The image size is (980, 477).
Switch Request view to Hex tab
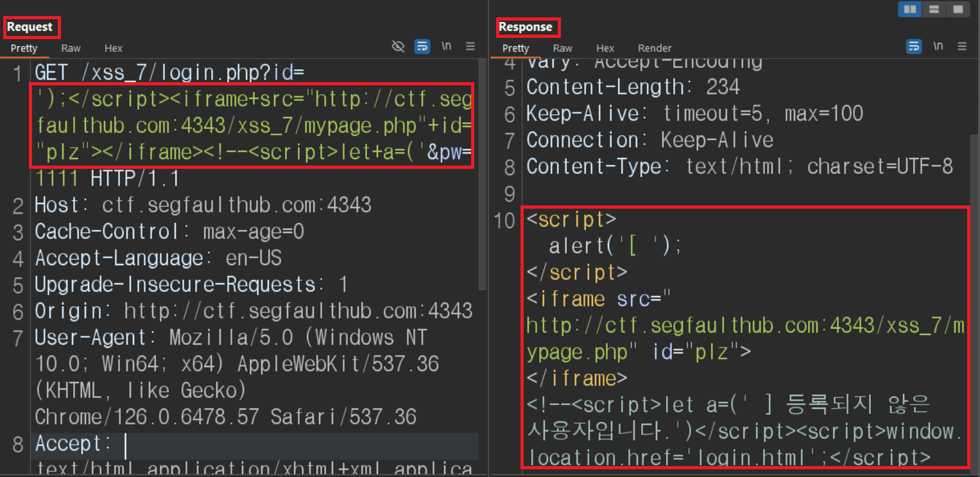(114, 48)
